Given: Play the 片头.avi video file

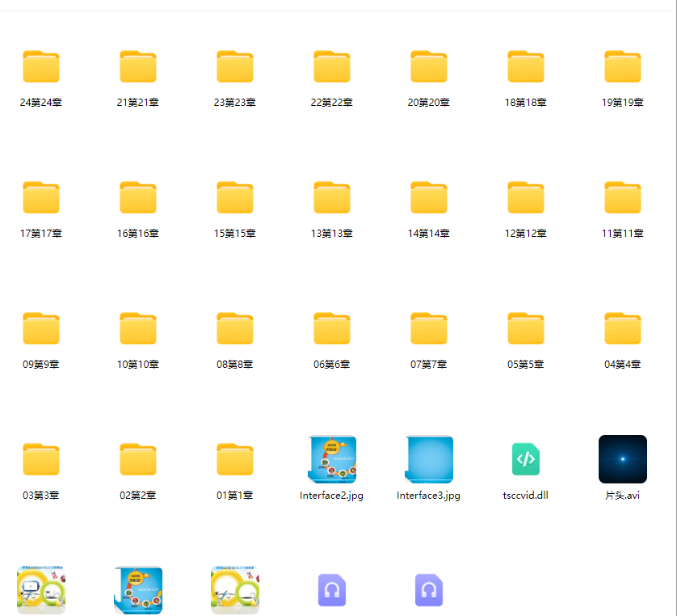Looking at the screenshot, I should 623,459.
